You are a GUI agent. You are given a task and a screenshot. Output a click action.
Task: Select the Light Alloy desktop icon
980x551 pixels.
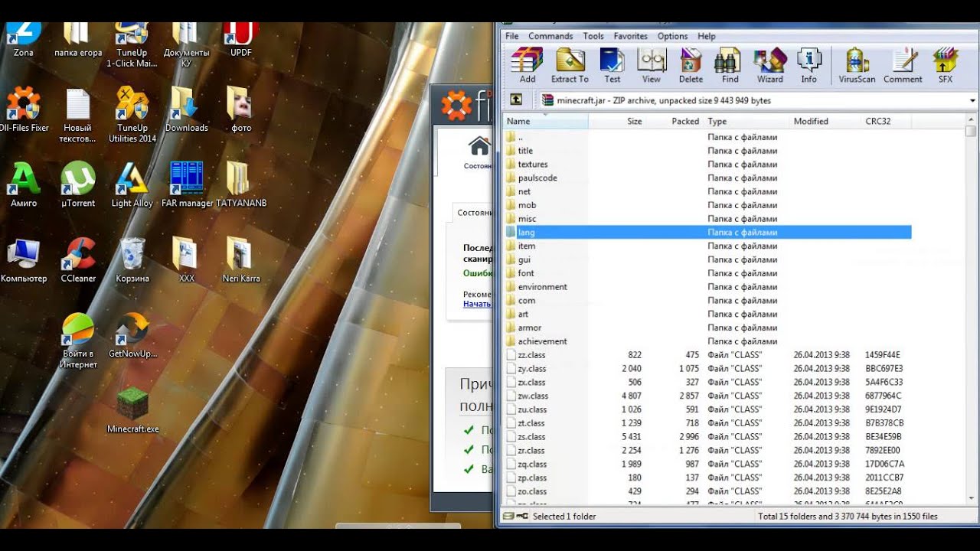(x=132, y=184)
